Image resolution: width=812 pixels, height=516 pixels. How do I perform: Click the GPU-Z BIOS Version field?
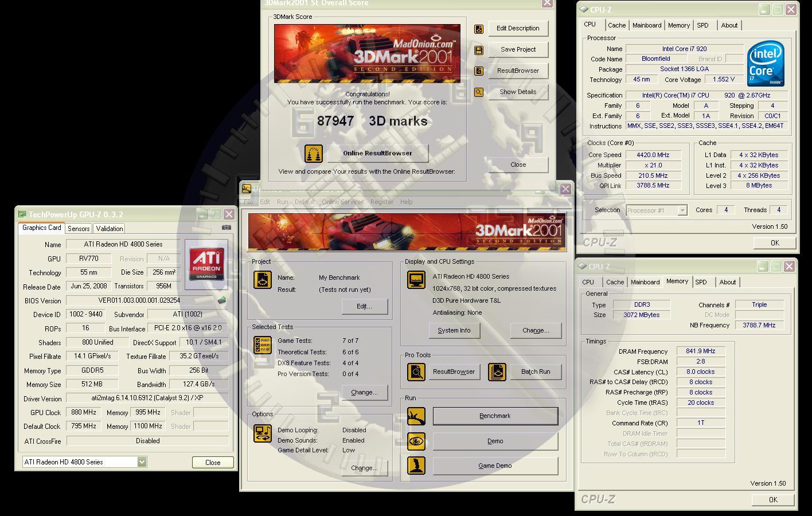click(139, 300)
